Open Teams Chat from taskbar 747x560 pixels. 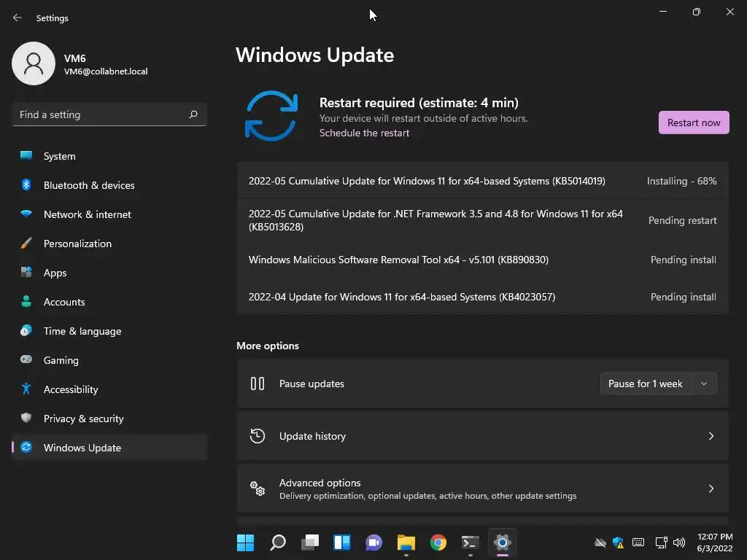(x=374, y=542)
